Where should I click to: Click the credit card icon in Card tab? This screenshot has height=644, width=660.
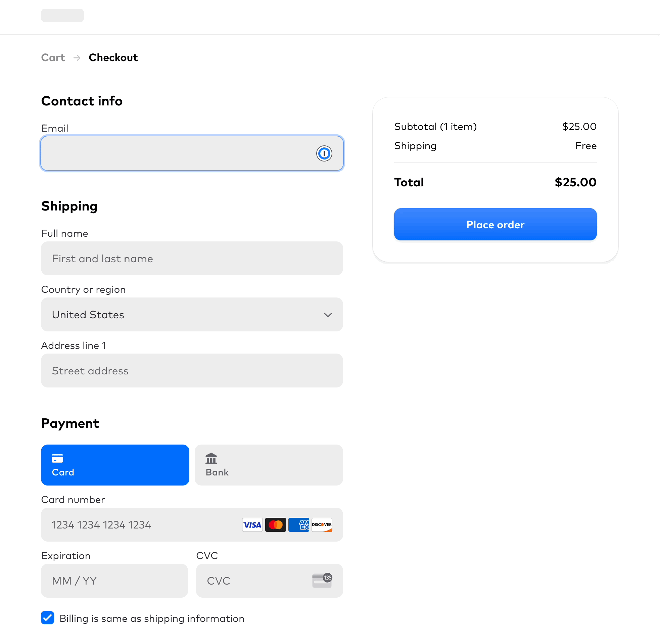click(x=57, y=458)
